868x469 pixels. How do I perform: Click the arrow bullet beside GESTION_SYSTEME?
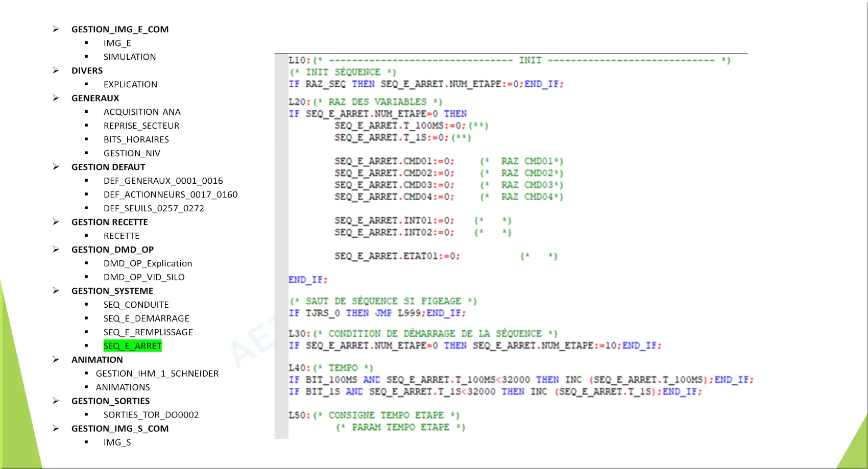click(x=56, y=291)
